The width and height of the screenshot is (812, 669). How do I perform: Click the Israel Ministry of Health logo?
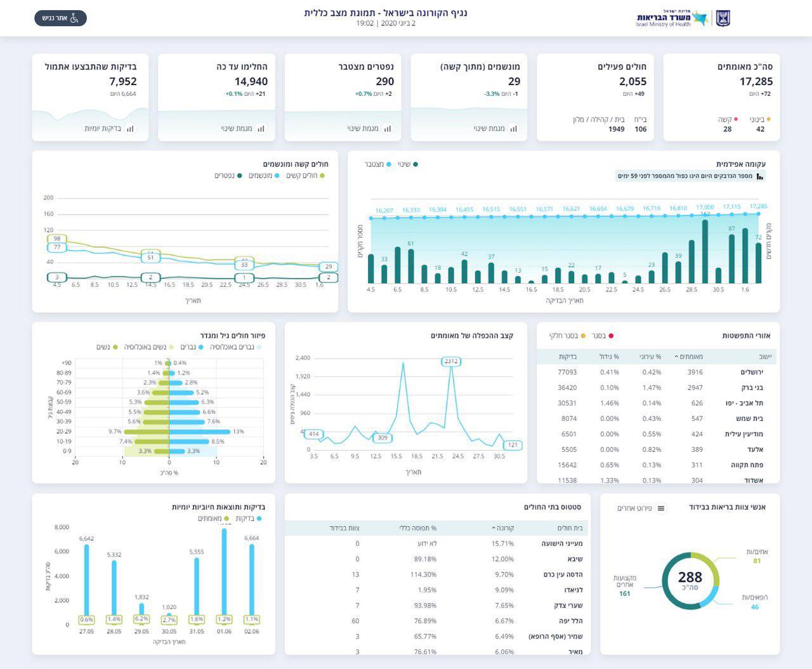[x=672, y=18]
